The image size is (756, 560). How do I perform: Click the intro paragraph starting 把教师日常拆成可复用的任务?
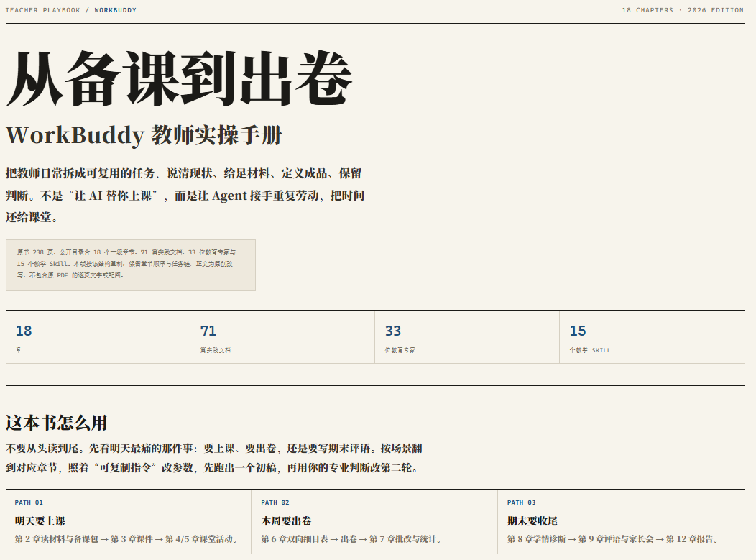(x=185, y=196)
